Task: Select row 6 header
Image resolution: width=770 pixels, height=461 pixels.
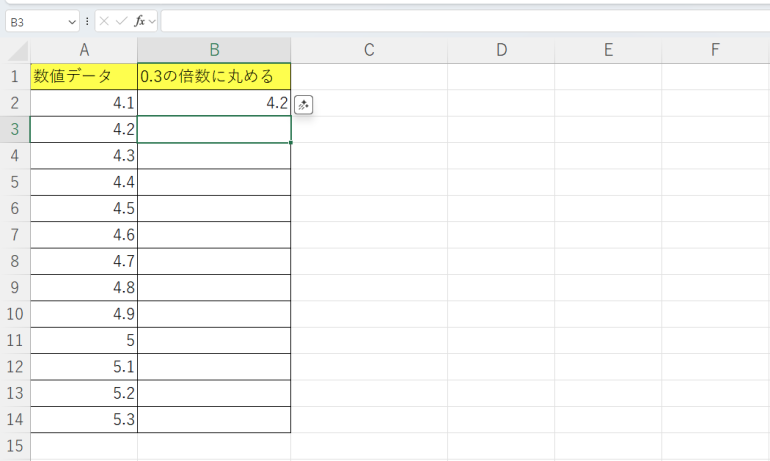Action: [x=15, y=209]
